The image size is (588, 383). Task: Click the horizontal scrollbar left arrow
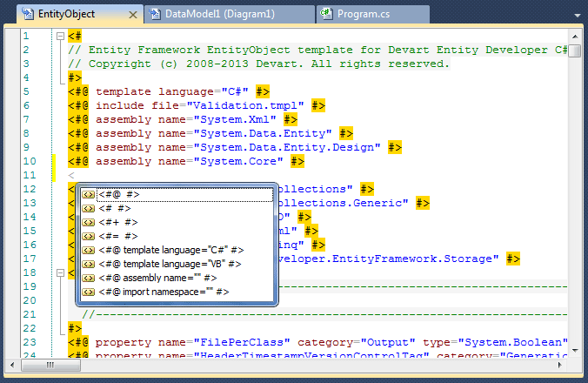[12, 365]
